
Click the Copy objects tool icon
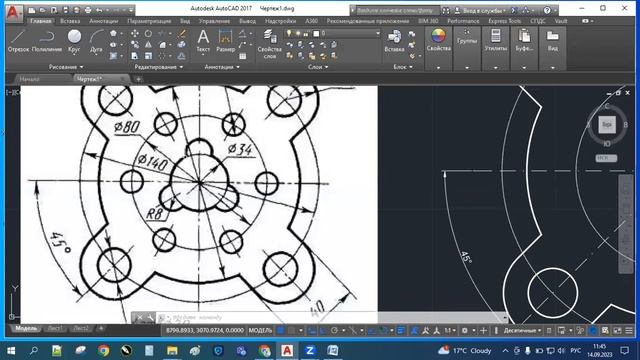[135, 45]
